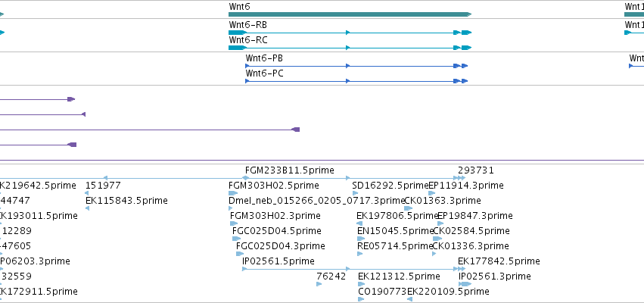Select the feature labeled 12289
Screen dimensions: 644x303
17,231
